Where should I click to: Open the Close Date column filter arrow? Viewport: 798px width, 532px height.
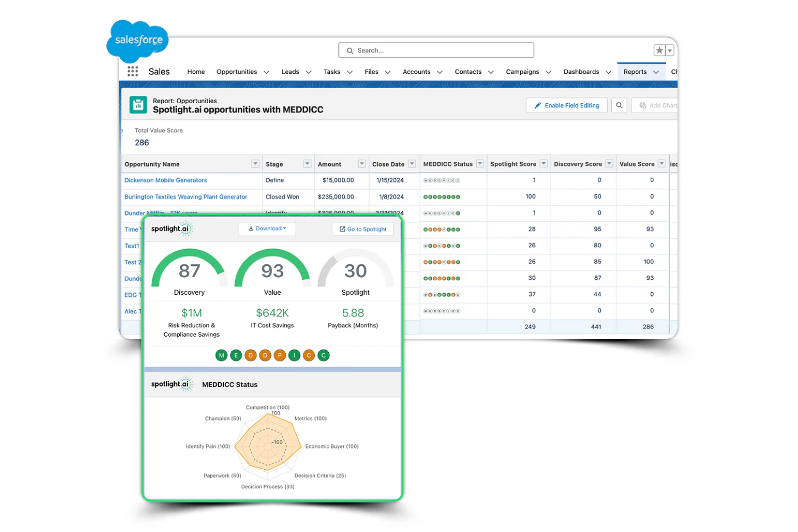(x=412, y=164)
